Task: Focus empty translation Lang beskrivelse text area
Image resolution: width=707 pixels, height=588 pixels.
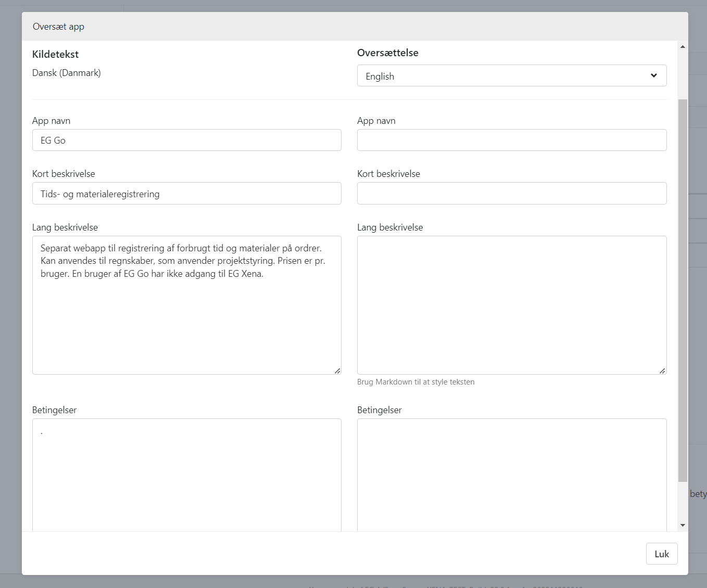Action: (511, 305)
